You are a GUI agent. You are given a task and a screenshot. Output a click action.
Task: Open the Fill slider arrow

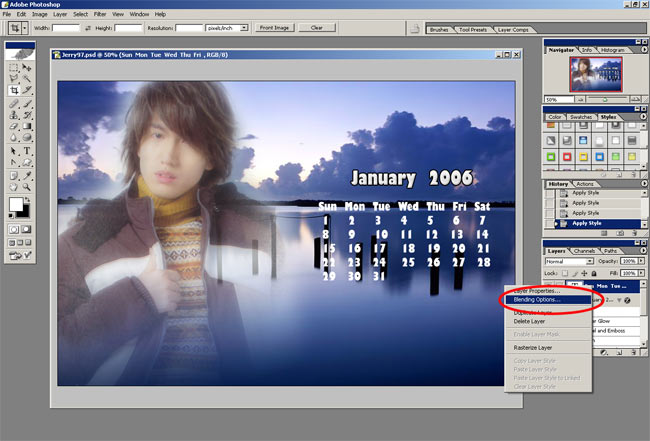641,273
